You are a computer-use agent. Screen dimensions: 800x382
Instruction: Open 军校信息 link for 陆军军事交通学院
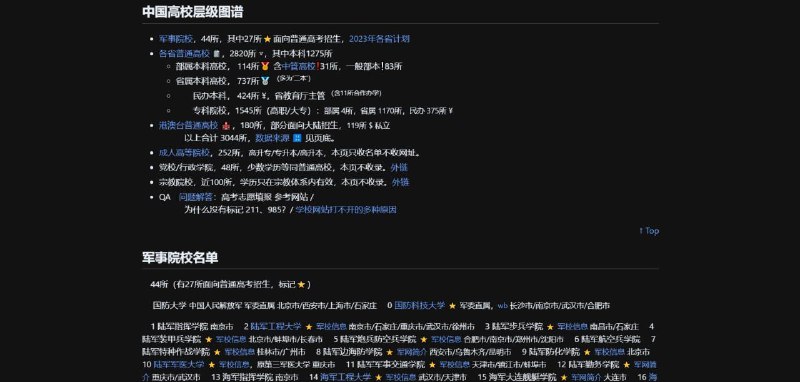click(x=455, y=364)
